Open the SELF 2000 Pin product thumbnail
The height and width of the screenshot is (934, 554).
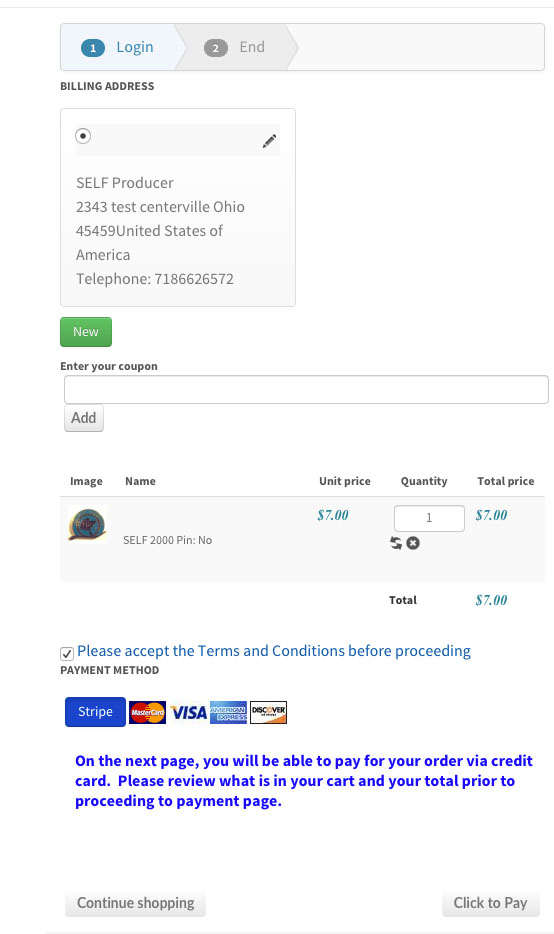point(88,525)
